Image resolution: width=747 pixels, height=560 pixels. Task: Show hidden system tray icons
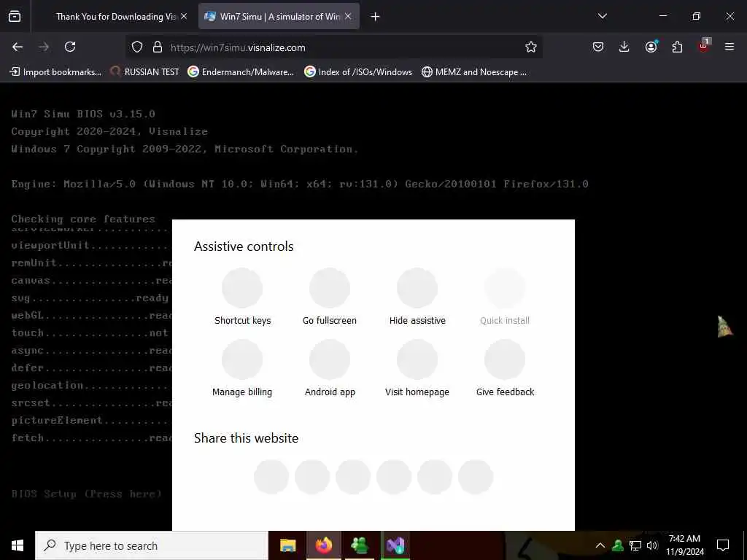tap(600, 545)
